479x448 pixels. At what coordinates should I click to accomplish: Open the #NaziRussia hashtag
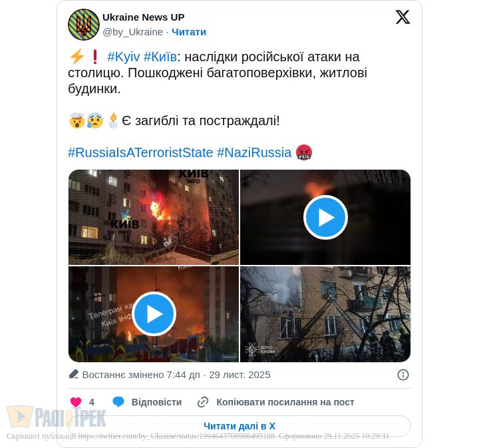click(254, 152)
